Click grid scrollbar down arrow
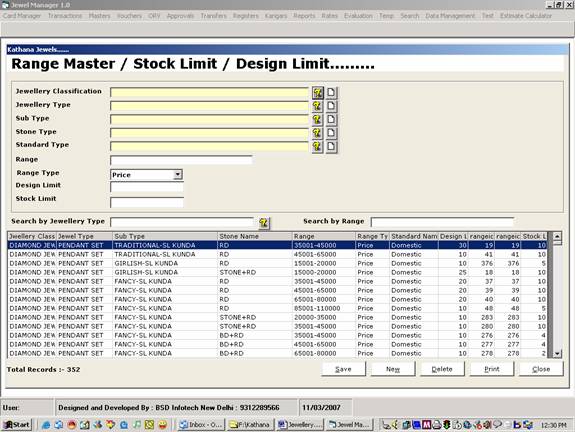575x432 pixels. click(557, 354)
